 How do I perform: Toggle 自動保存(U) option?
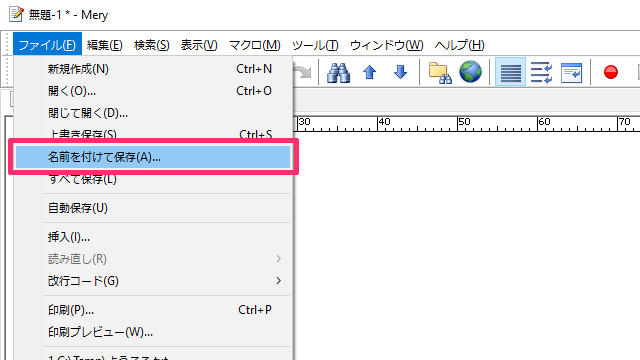(x=153, y=208)
